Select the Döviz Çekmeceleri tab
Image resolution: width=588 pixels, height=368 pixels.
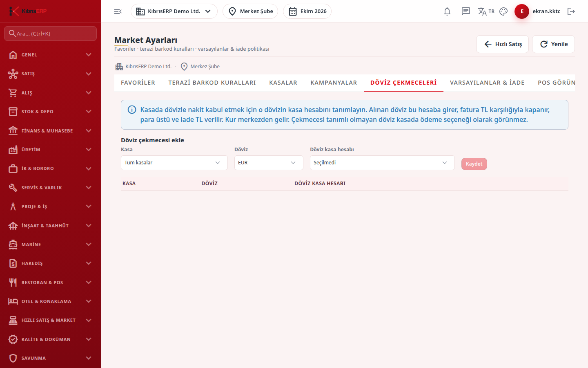pyautogui.click(x=403, y=83)
